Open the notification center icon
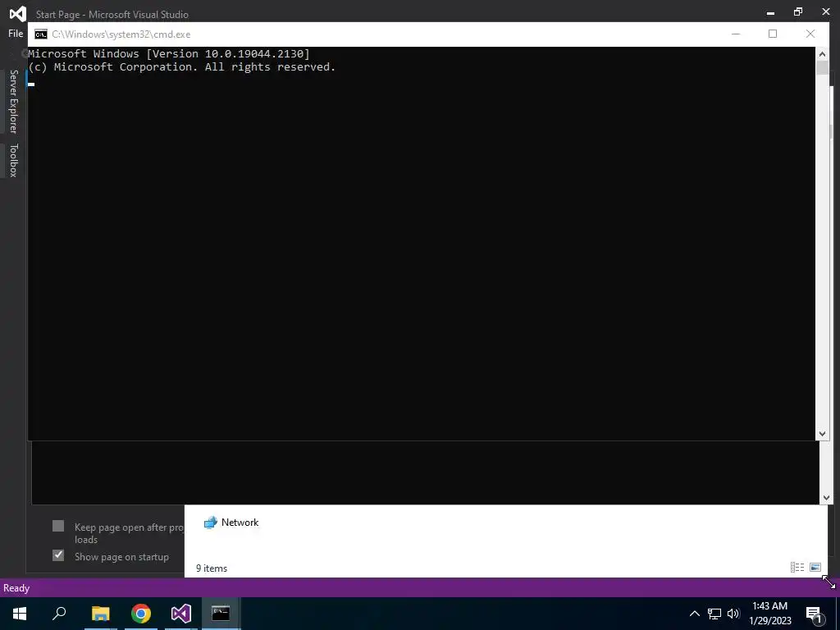840x630 pixels. point(815,614)
